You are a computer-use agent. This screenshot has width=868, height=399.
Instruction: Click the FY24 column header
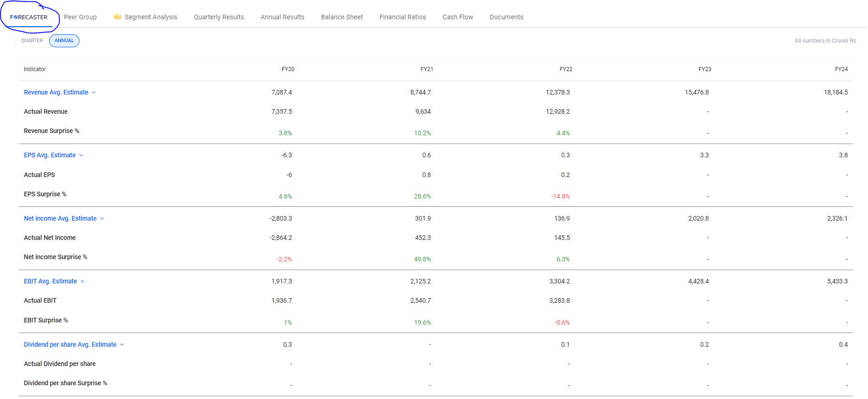(x=841, y=69)
